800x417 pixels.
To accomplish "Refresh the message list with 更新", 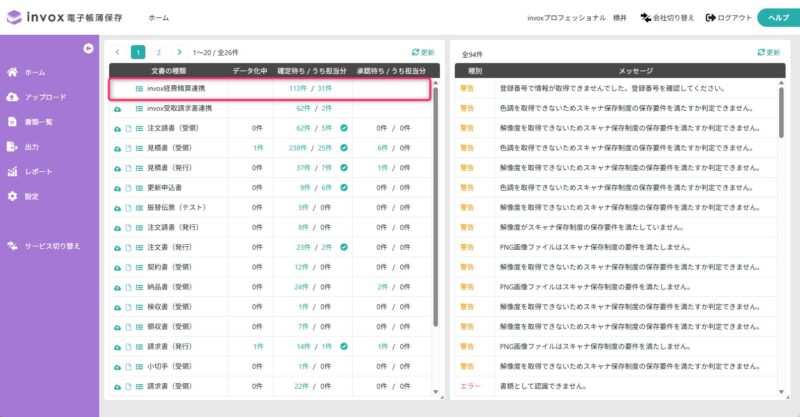I will [769, 52].
